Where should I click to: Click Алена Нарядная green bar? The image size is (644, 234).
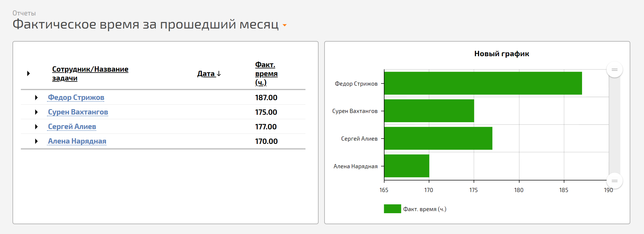click(406, 166)
